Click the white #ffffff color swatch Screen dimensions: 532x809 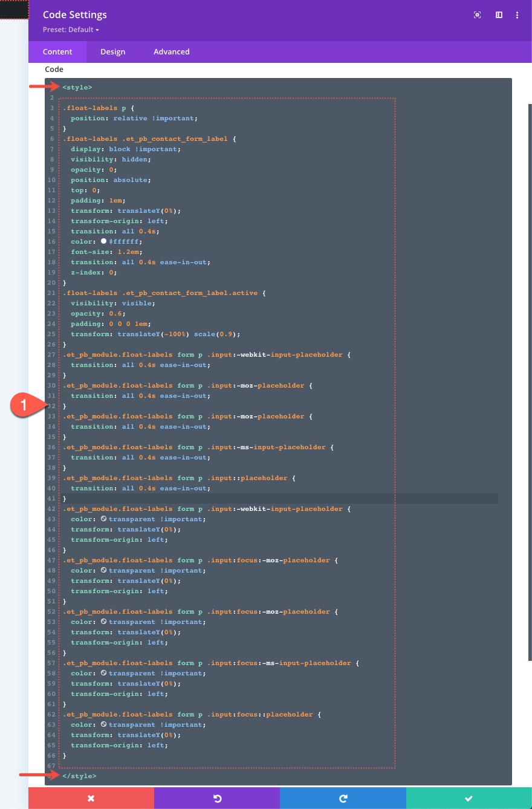pos(104,241)
